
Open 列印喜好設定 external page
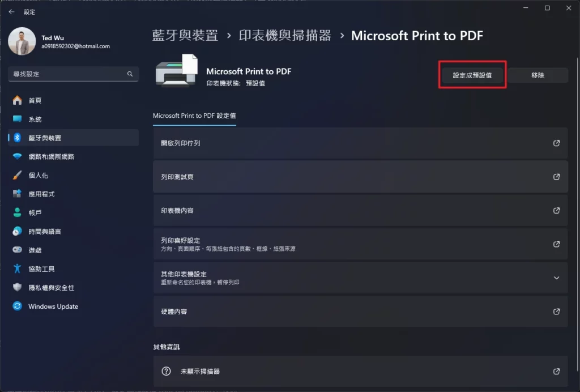(x=556, y=244)
